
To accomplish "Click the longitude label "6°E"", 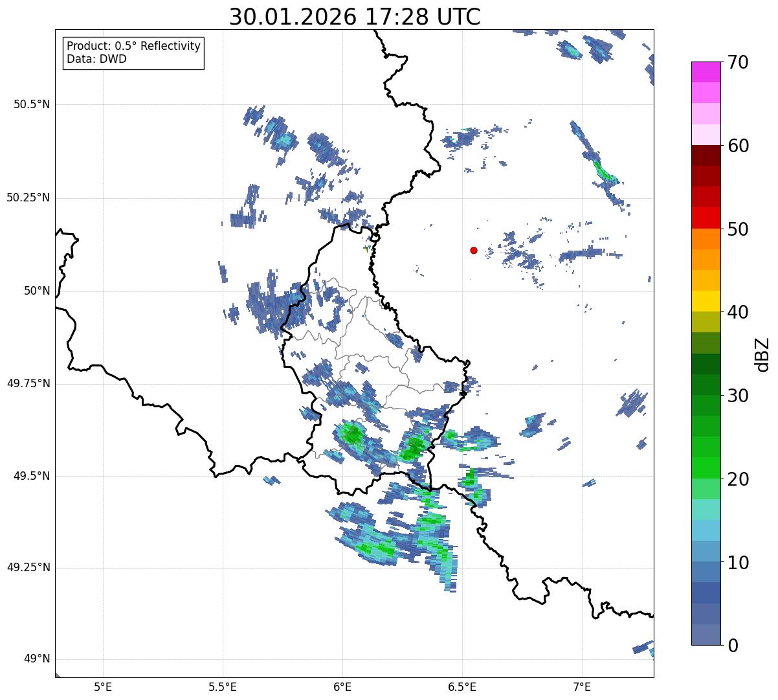I will tap(342, 687).
